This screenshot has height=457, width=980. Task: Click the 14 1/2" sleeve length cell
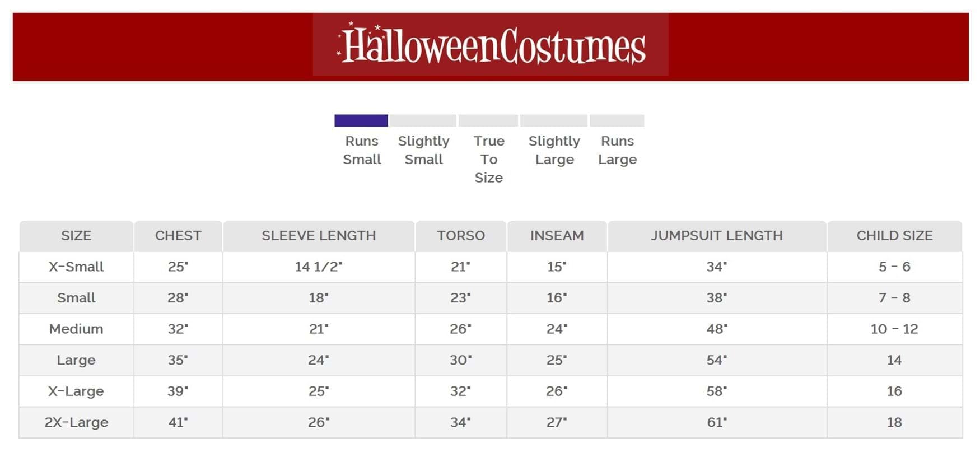[319, 267]
